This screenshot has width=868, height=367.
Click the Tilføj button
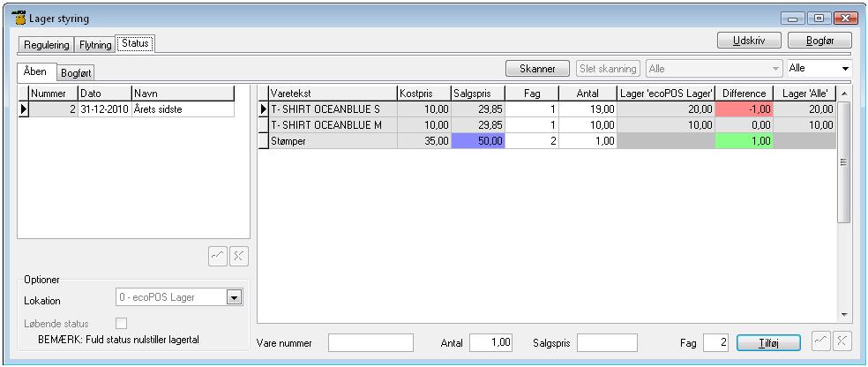coord(767,341)
